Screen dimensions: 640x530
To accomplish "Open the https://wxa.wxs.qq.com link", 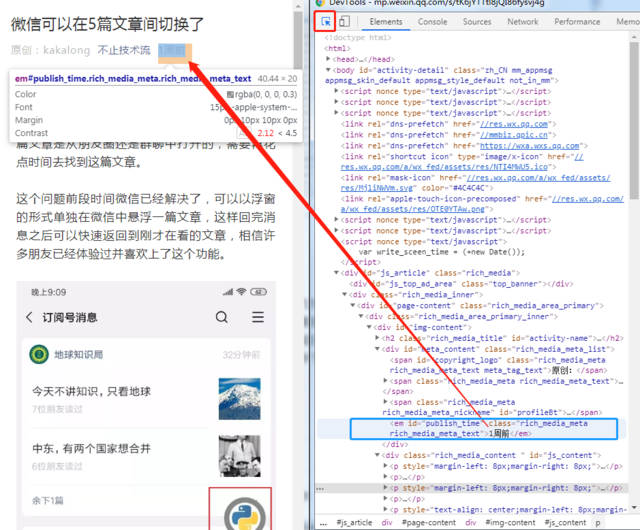I will pos(529,146).
